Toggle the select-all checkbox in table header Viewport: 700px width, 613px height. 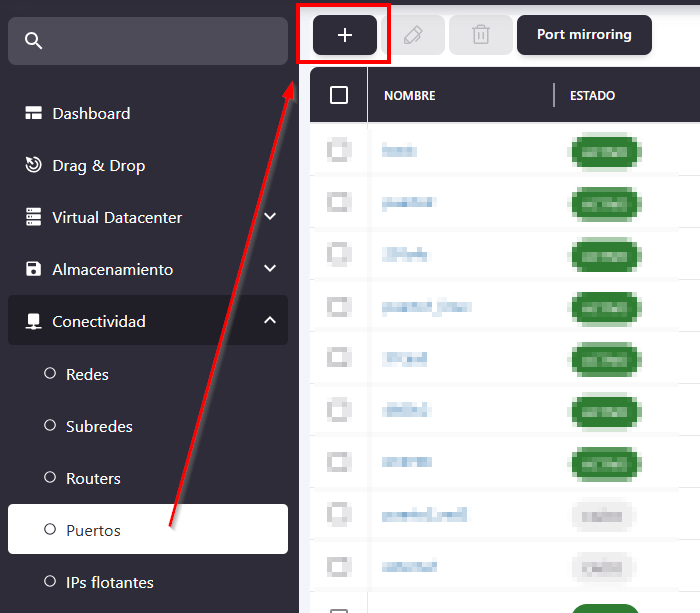tap(339, 95)
